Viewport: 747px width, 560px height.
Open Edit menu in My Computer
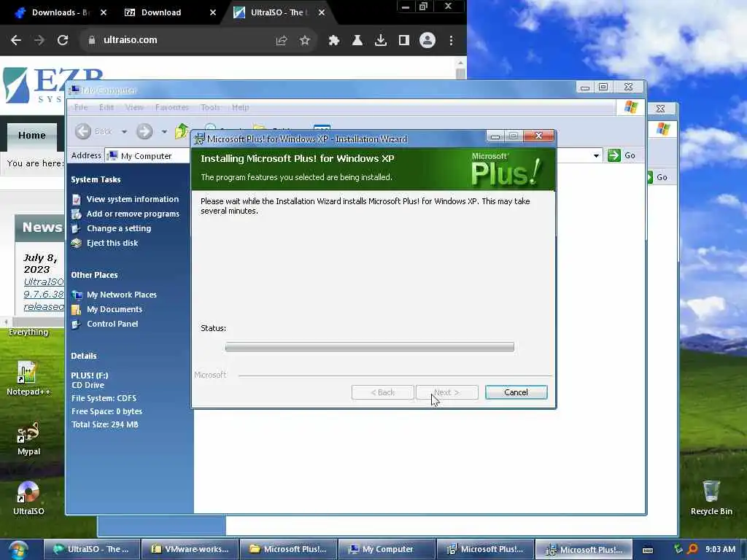click(x=107, y=107)
